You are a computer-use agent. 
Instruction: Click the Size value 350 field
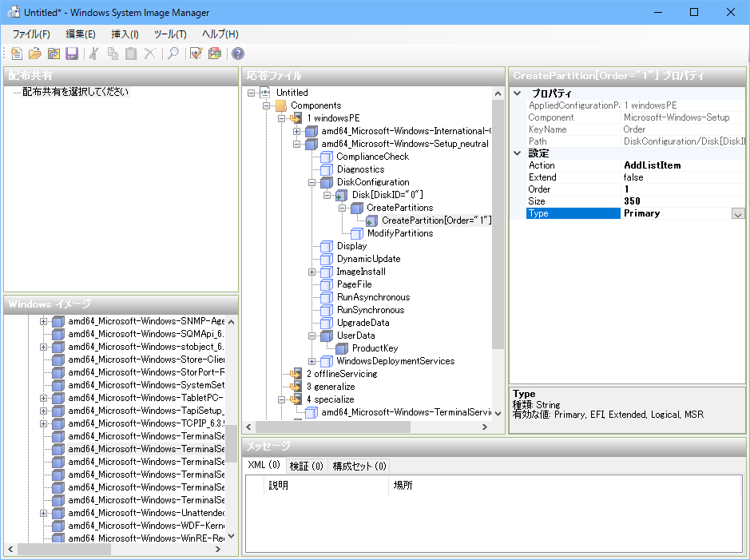point(683,201)
